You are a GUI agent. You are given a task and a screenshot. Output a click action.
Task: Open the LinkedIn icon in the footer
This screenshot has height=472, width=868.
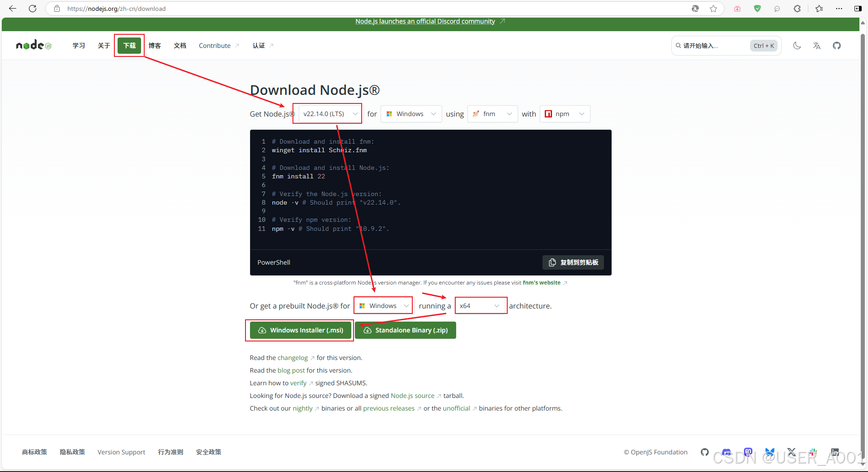pyautogui.click(x=835, y=452)
